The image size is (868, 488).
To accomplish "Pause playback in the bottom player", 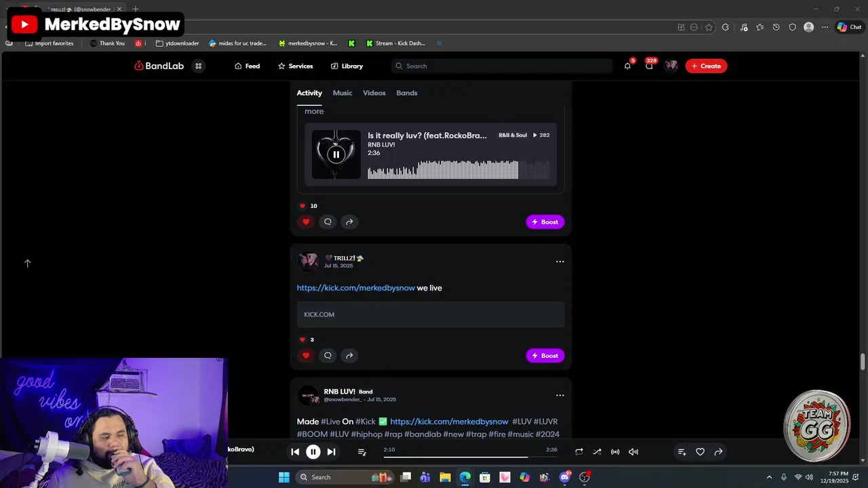I will [x=313, y=452].
